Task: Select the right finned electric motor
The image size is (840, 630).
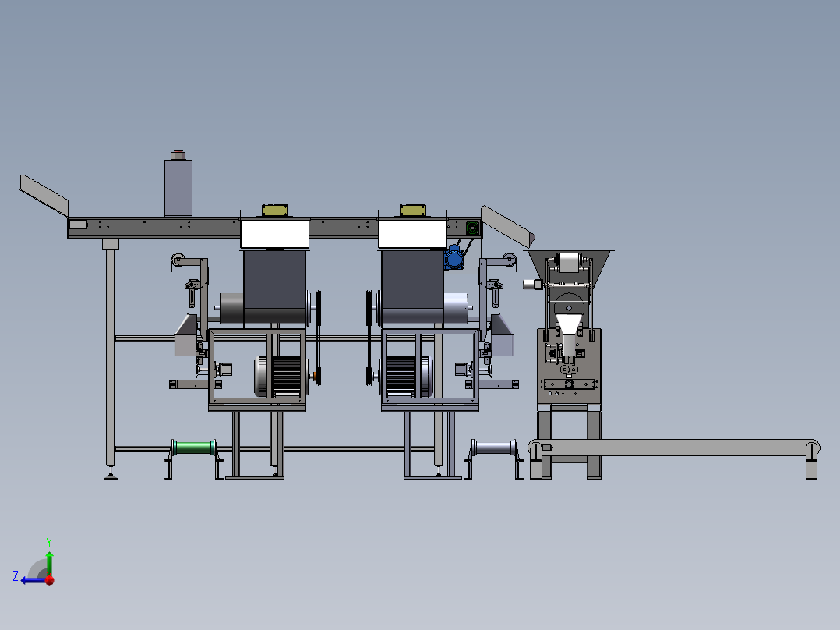Action: (x=408, y=376)
